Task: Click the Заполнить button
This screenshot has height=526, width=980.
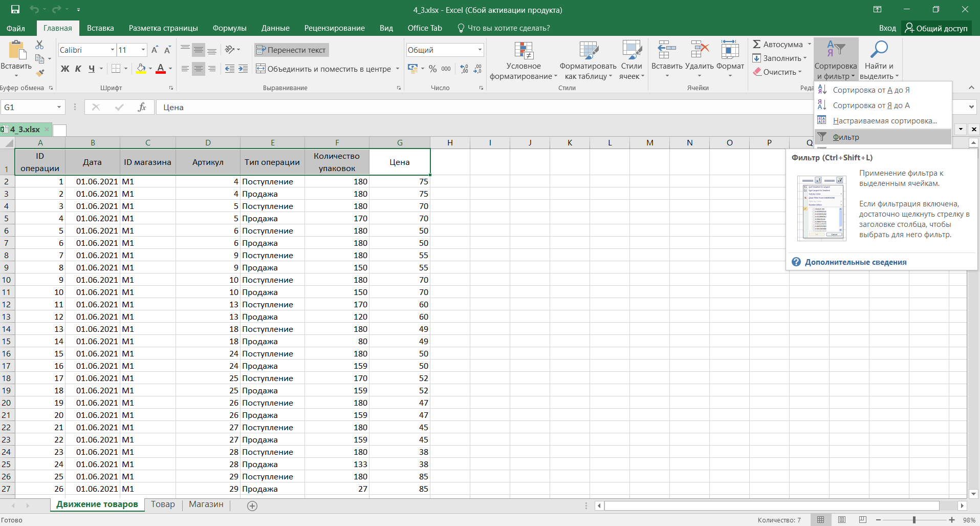Action: tap(780, 58)
